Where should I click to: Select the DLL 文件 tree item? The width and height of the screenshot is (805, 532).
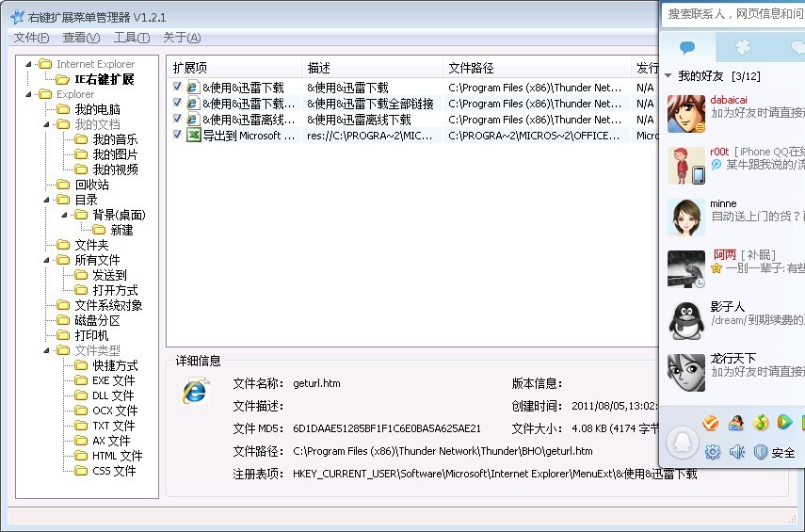[x=113, y=395]
